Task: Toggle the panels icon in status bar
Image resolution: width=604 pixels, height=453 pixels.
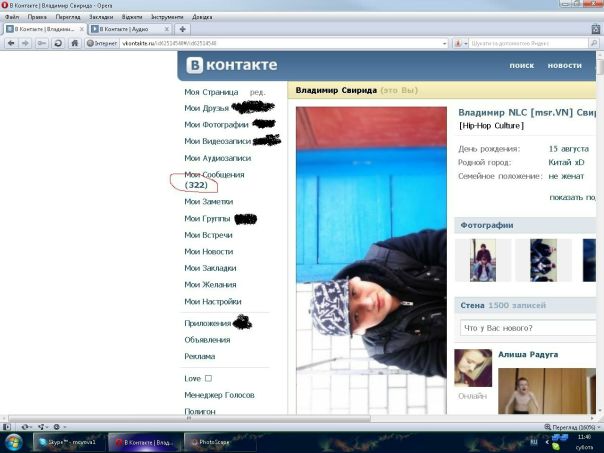Action: (x=7, y=427)
